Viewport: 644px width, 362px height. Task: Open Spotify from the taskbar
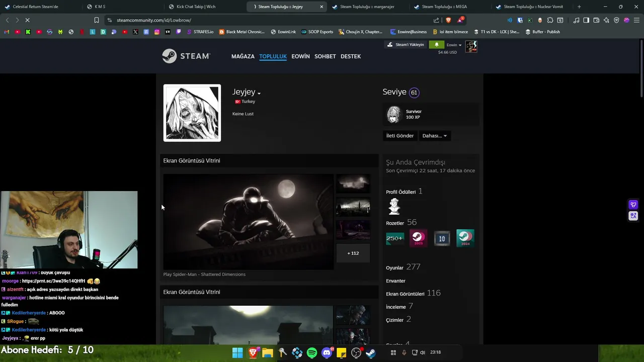pyautogui.click(x=312, y=352)
